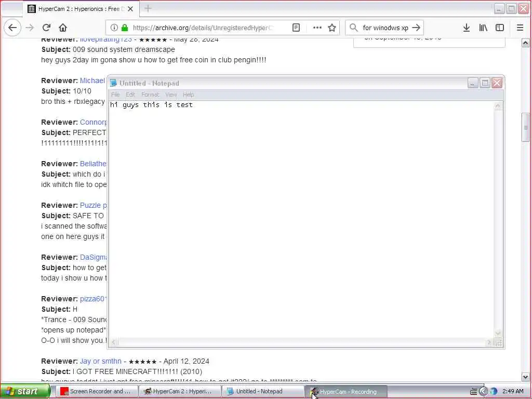The image size is (532, 399).
Task: Click browser page scrollbar up arrow
Action: (x=526, y=43)
